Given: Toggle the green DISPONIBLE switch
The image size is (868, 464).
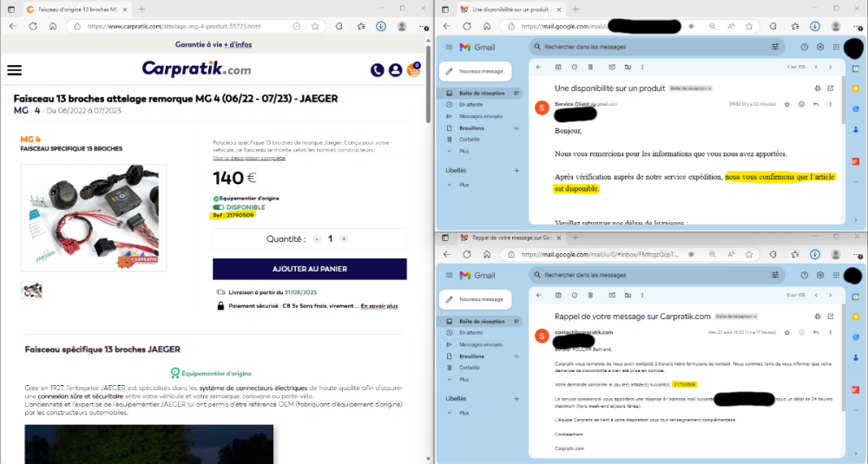Looking at the screenshot, I should click(x=218, y=207).
